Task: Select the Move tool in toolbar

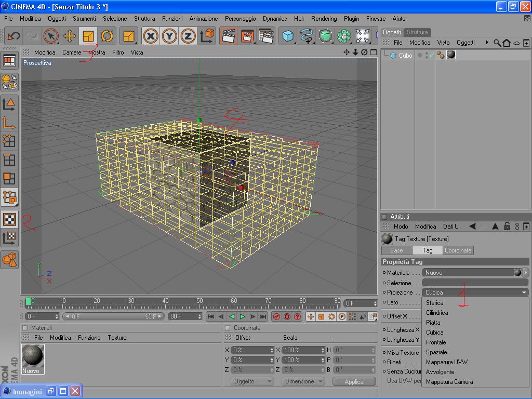Action: click(69, 36)
